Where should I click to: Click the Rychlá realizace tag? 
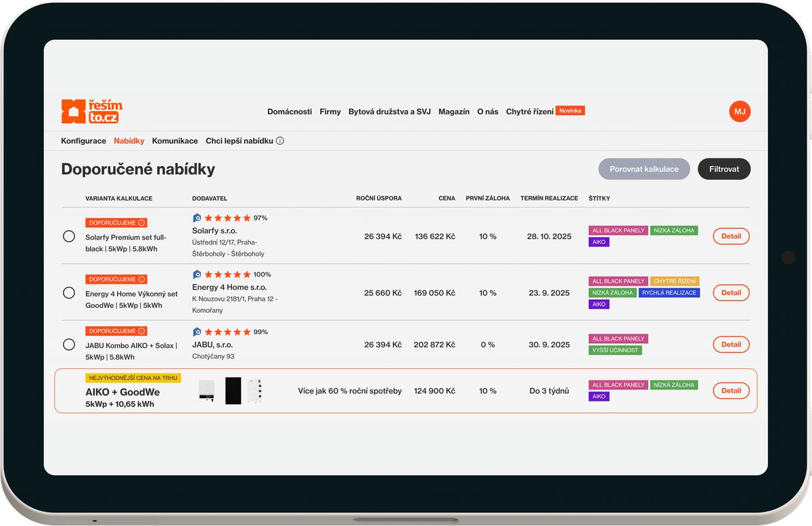(669, 292)
